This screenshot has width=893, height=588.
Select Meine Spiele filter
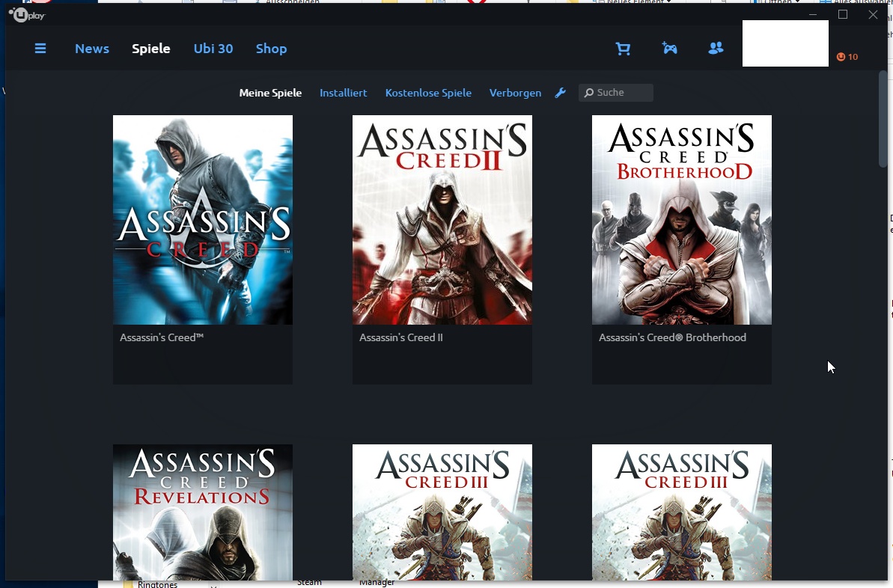(x=270, y=93)
